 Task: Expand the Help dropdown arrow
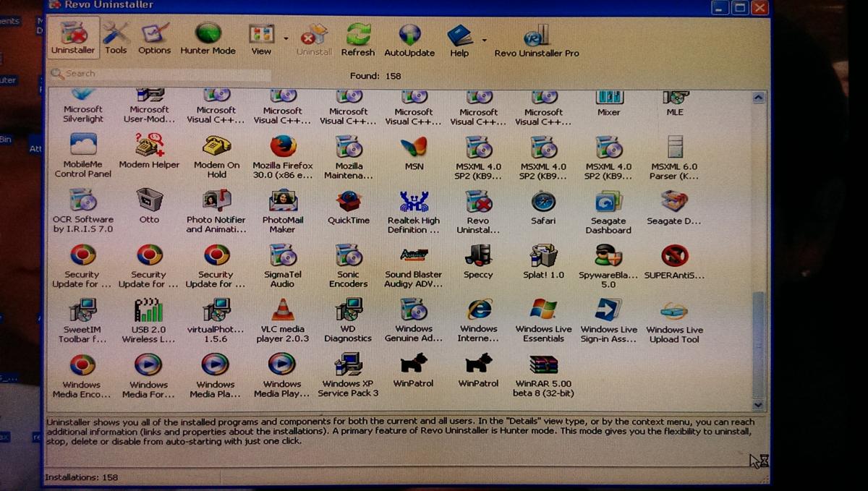tap(484, 40)
